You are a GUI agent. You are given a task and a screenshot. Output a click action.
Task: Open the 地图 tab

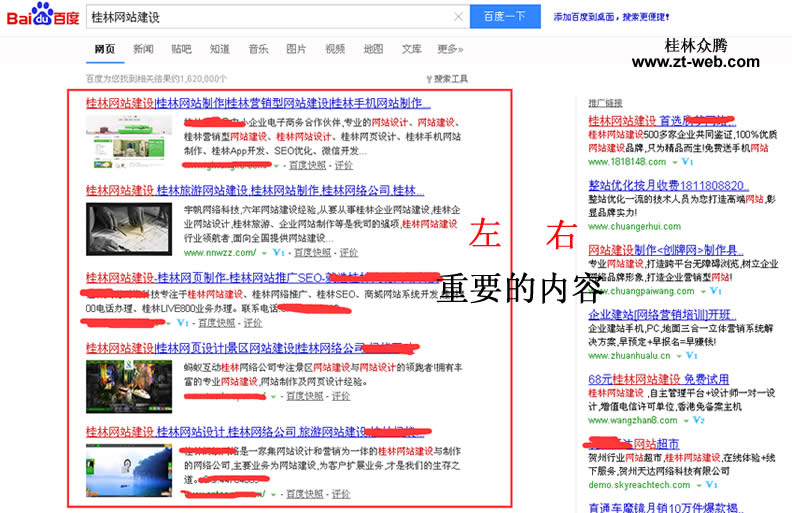(x=373, y=49)
